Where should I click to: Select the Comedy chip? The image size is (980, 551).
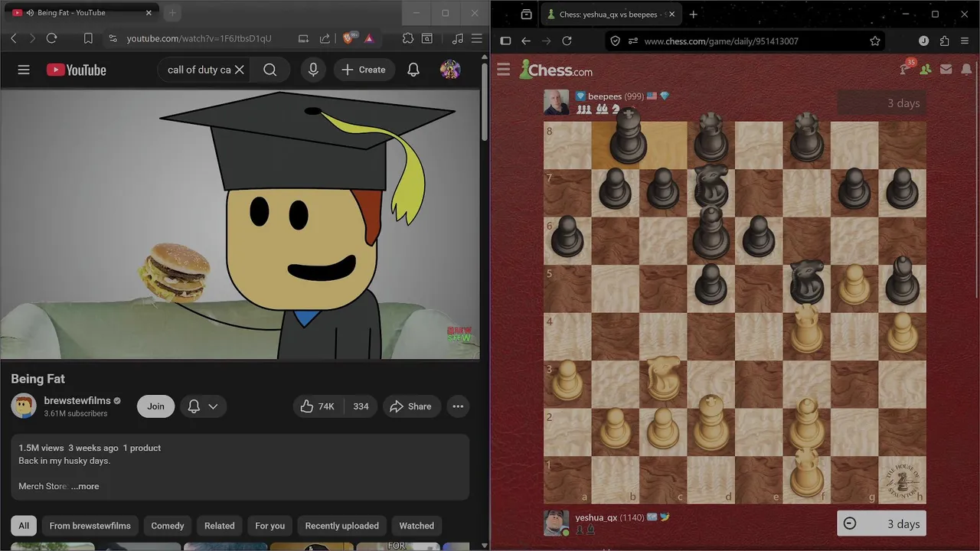pos(168,526)
